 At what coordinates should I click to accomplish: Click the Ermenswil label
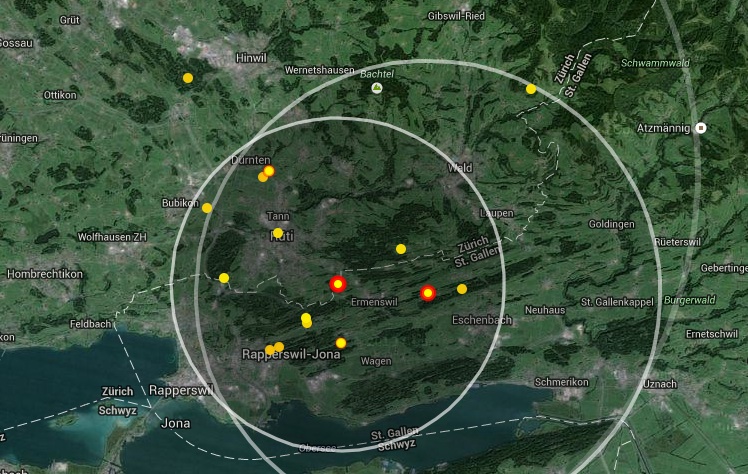tap(374, 302)
